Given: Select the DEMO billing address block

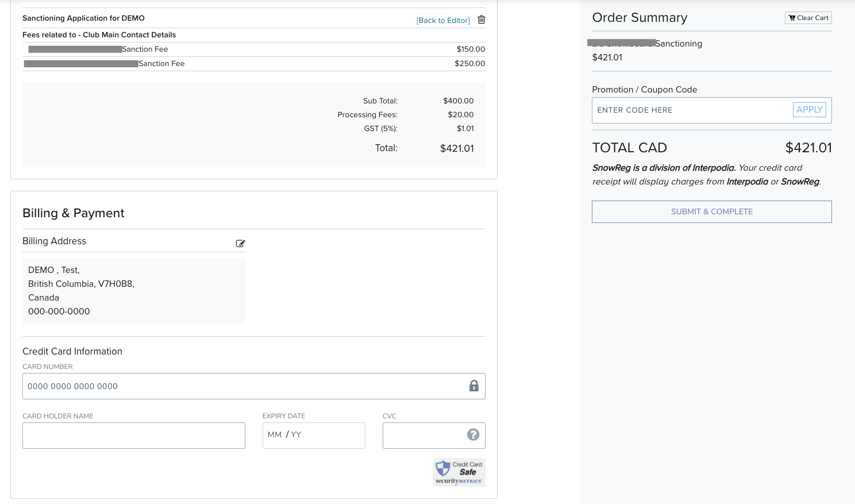Looking at the screenshot, I should (x=133, y=291).
